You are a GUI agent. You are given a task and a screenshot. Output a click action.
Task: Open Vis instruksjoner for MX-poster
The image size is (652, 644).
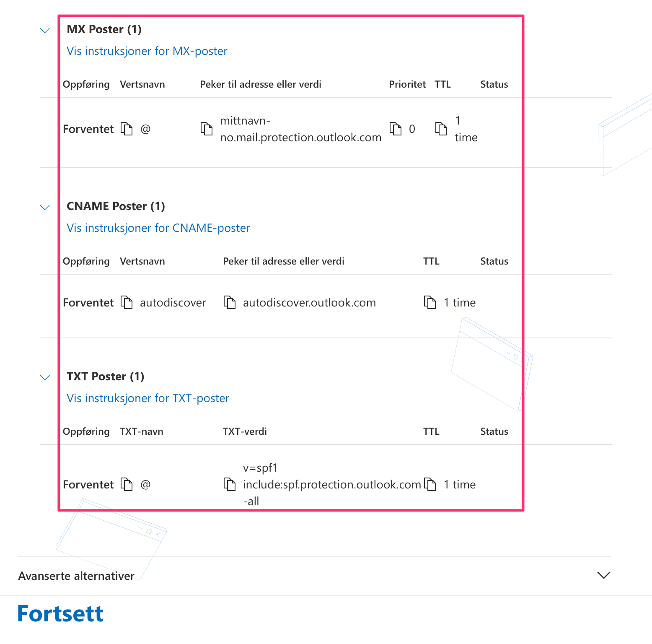[x=147, y=51]
